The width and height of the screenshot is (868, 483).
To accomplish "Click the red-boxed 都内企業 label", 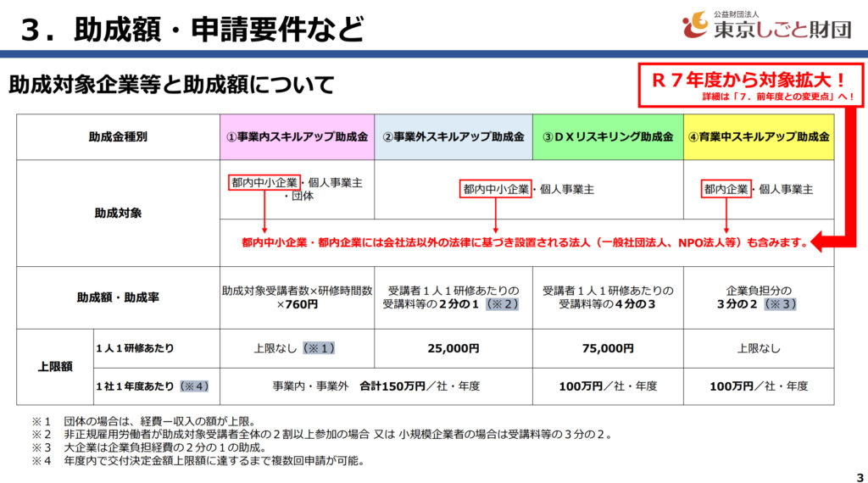I will point(726,190).
